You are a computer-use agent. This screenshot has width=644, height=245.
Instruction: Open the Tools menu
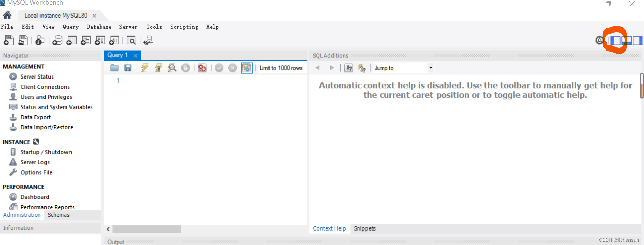[154, 27]
